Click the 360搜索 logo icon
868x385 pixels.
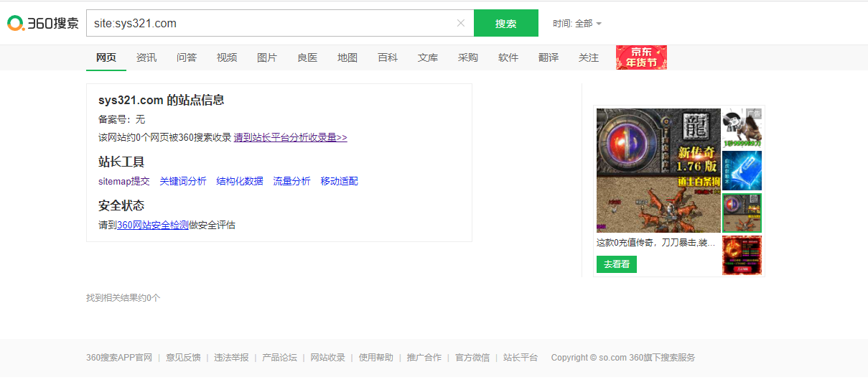[43, 23]
